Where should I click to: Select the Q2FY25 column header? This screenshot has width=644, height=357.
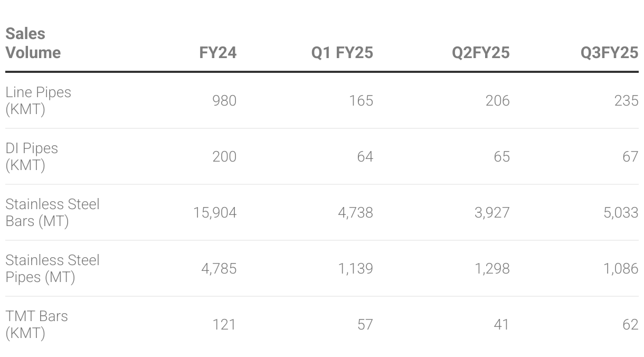[480, 52]
